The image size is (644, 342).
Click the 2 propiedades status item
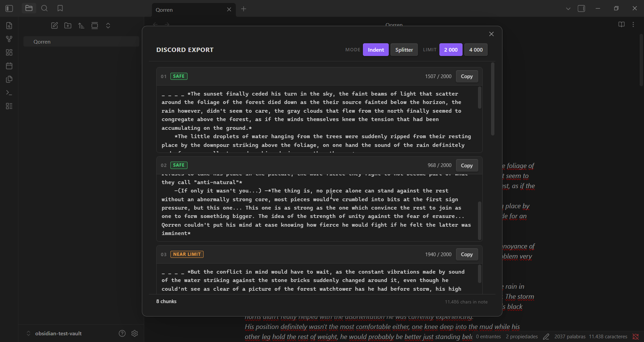coord(522,337)
